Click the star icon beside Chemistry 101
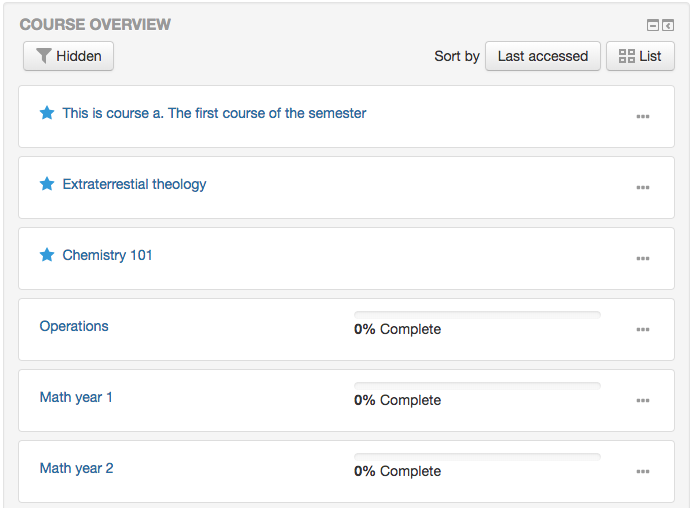This screenshot has width=694, height=508. point(47,255)
